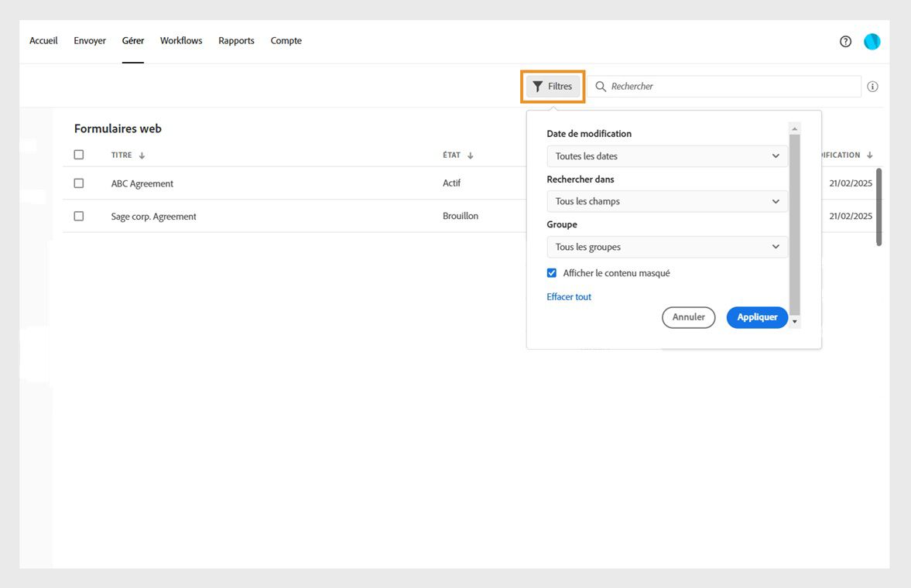Expand the Tous les champs dropdown
911x588 pixels.
(x=666, y=201)
